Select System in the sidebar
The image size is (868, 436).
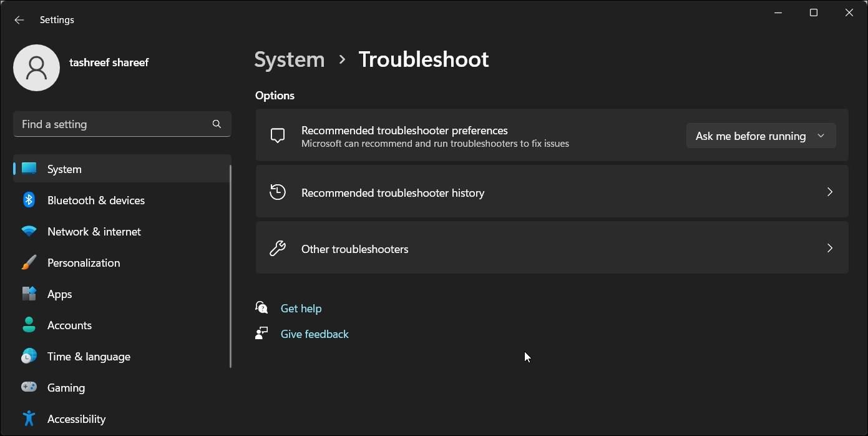pyautogui.click(x=64, y=168)
